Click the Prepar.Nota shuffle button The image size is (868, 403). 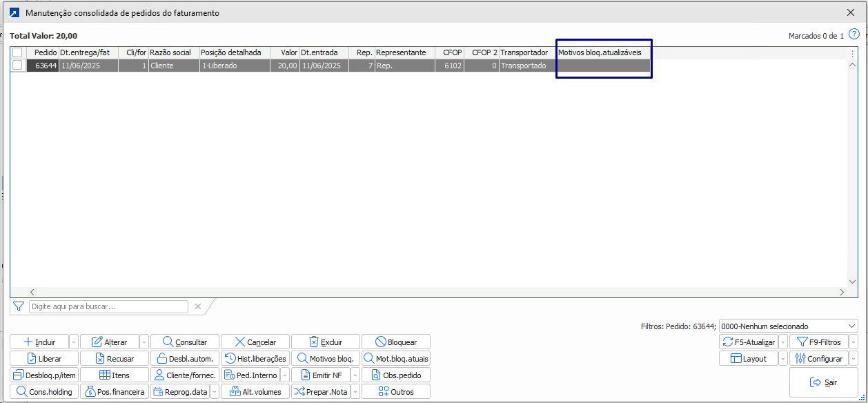point(321,391)
